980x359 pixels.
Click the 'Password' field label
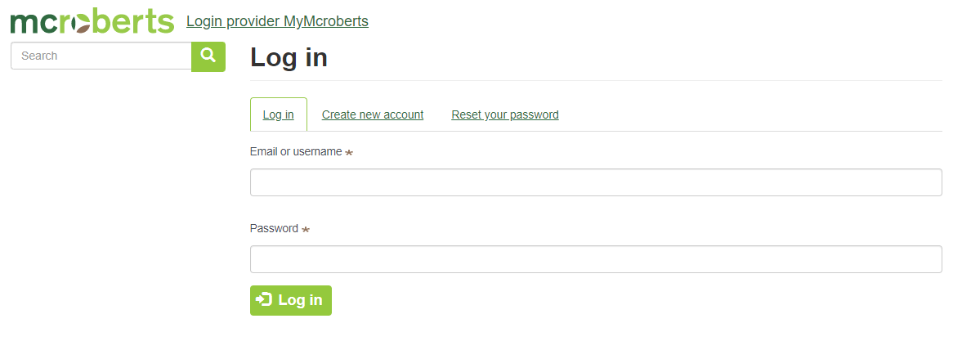click(x=274, y=228)
